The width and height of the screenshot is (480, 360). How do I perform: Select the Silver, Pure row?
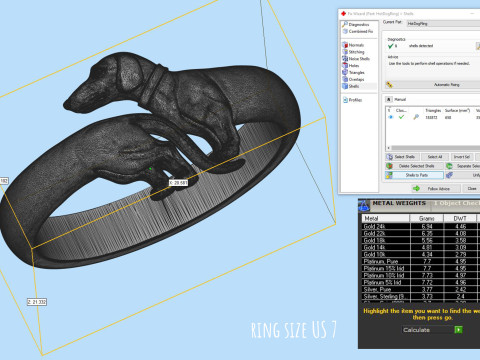pos(420,289)
